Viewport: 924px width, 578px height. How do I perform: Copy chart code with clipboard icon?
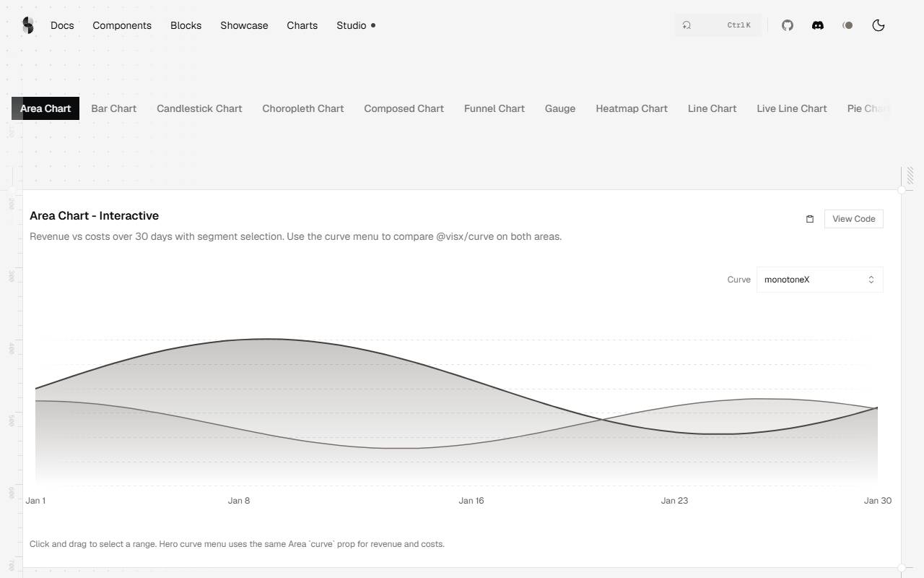click(x=810, y=219)
